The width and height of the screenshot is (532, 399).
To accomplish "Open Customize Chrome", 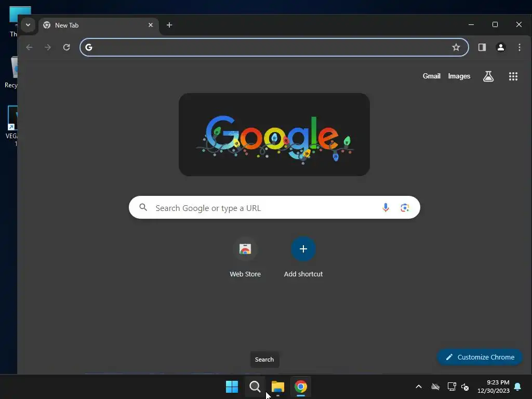I will click(480, 357).
